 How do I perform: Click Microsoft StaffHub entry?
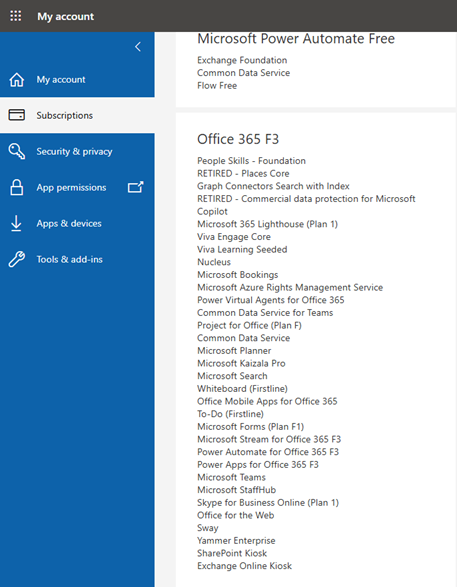237,490
